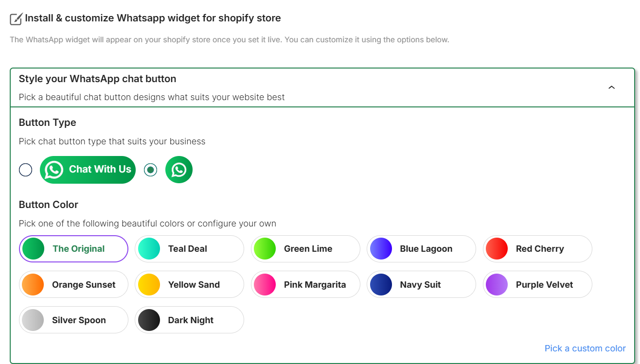Viewport: 640px width, 364px height.
Task: Click the 'Button Color' heading text
Action: pos(49,205)
